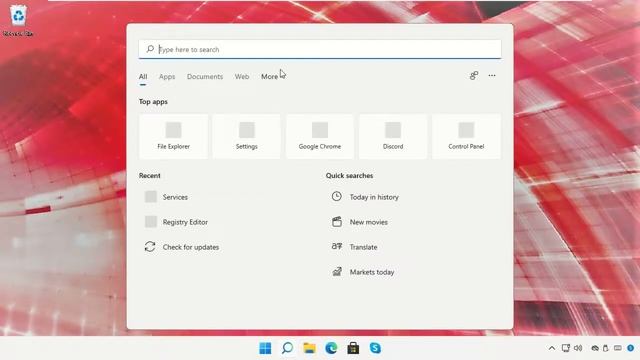
Task: Open the search accounts share icon
Action: pyautogui.click(x=473, y=76)
